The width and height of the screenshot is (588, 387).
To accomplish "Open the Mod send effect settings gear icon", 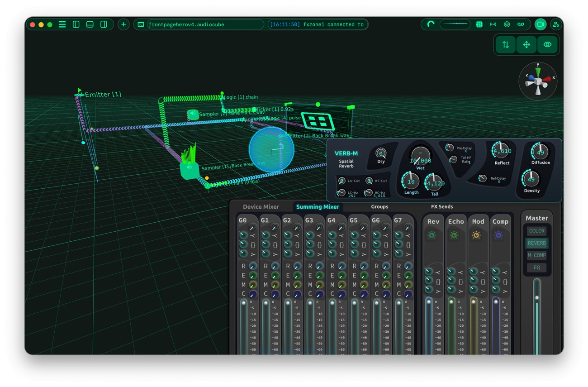I will tap(476, 235).
